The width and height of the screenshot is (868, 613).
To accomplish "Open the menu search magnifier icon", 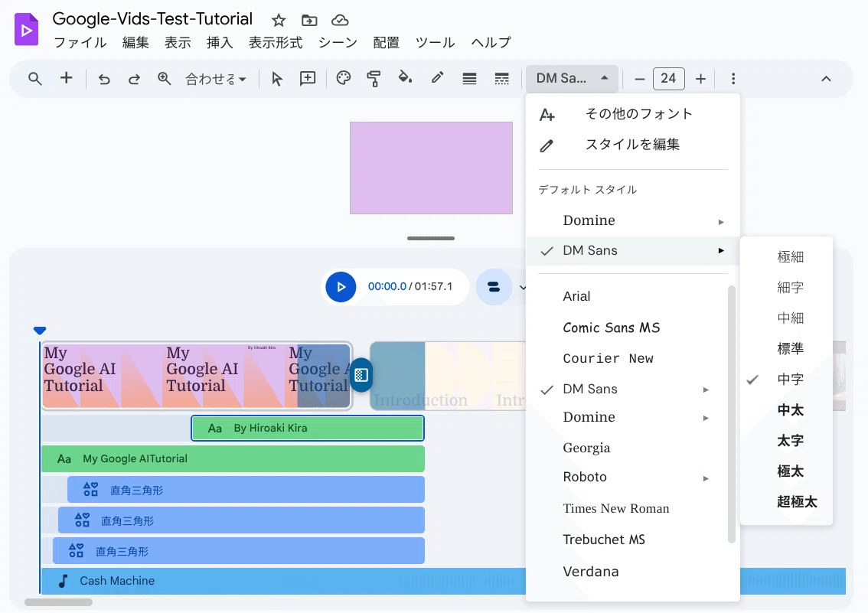I will pos(35,79).
